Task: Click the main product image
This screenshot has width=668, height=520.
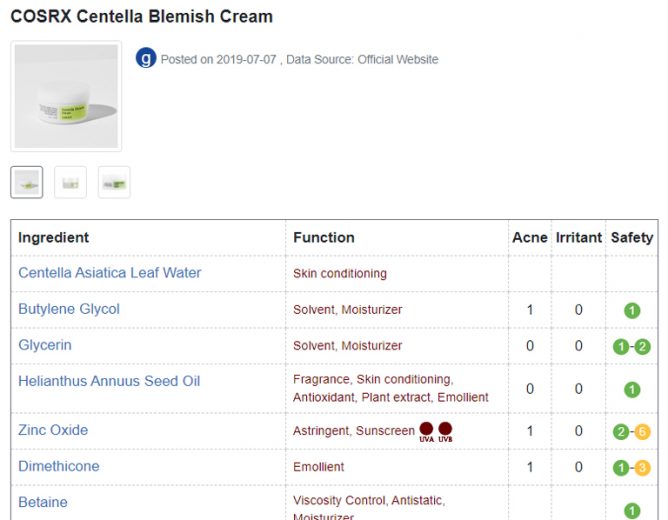Action: (x=66, y=96)
